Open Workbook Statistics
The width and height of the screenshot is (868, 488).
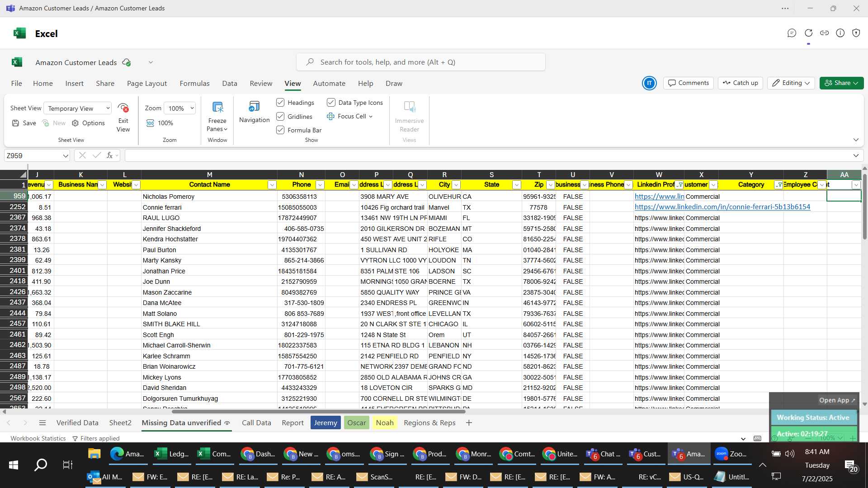[x=38, y=438]
